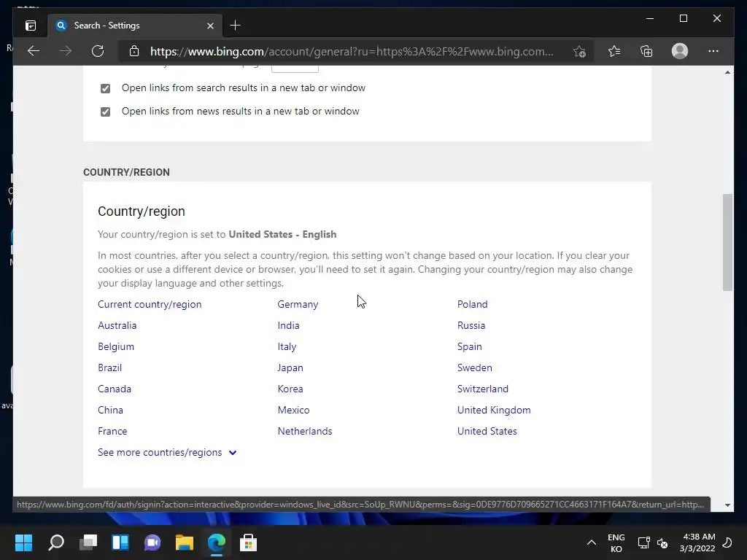The image size is (747, 560).
Task: Click the scrollbar up arrow
Action: 727,72
